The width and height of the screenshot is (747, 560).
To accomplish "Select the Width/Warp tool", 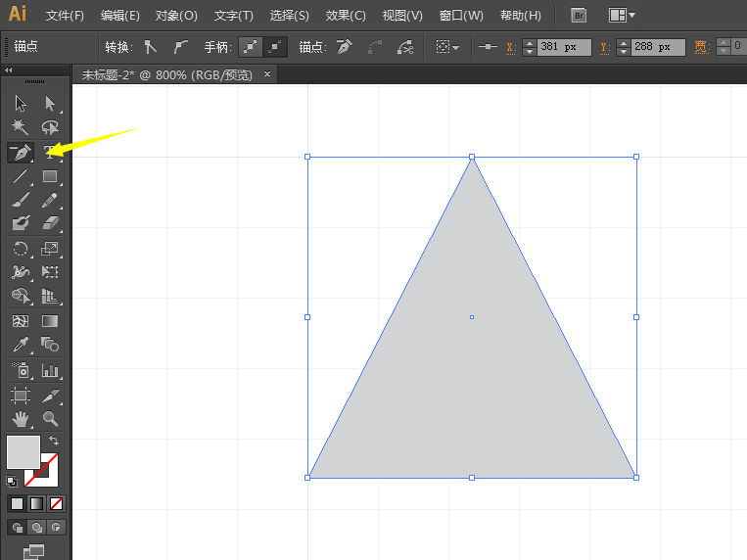I will click(x=21, y=272).
